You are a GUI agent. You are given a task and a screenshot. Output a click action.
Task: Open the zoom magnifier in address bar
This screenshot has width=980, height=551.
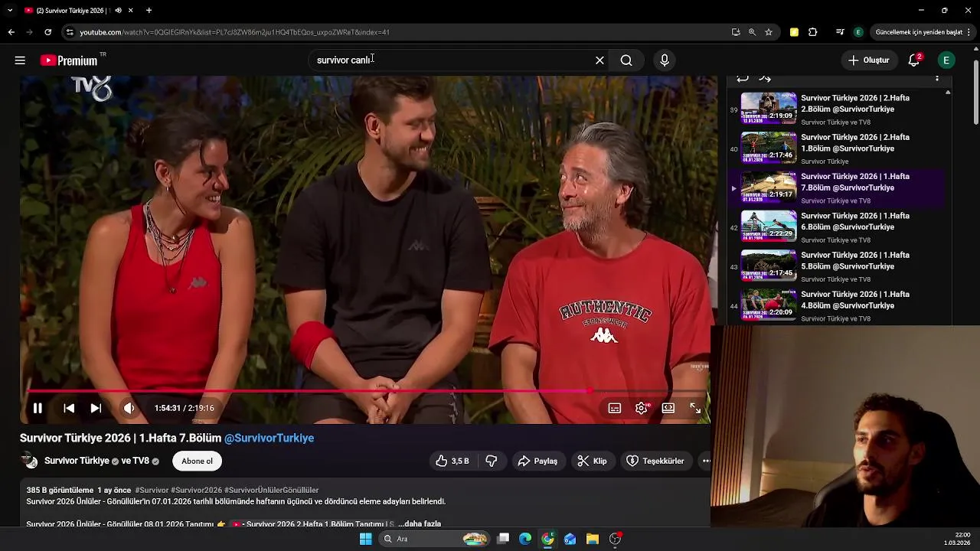[752, 32]
